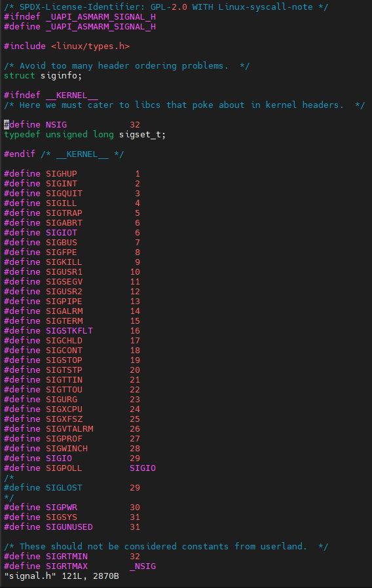Click SIGSEGV definition
This screenshot has width=372, height=588.
pos(72,281)
